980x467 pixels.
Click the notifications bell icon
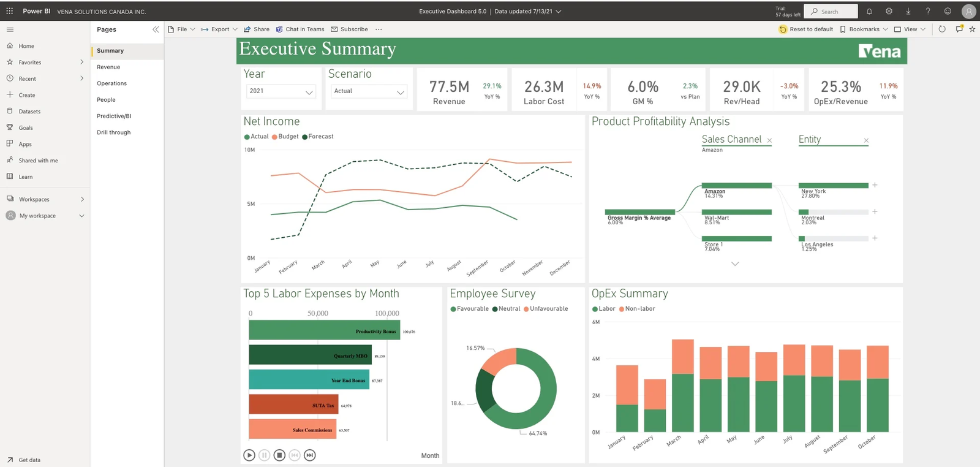point(869,11)
